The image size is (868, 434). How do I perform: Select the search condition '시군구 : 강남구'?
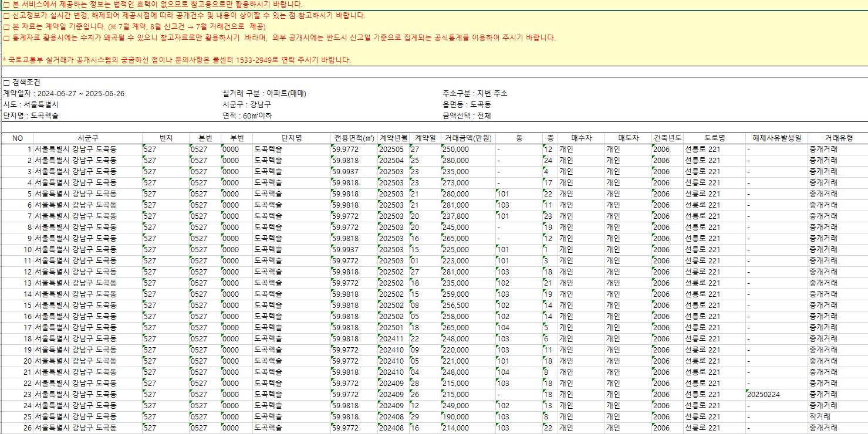tap(246, 105)
